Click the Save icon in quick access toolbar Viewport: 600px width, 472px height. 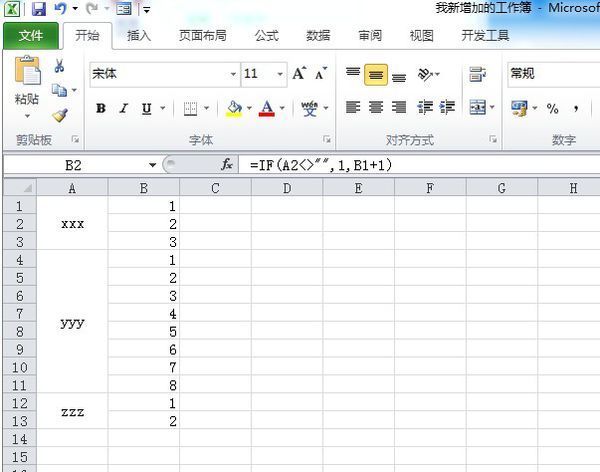click(x=39, y=9)
